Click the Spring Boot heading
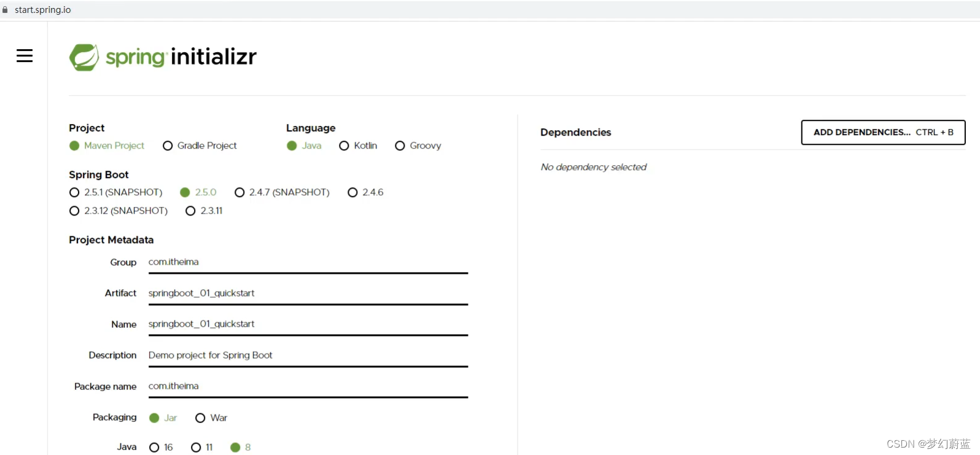The width and height of the screenshot is (980, 455). click(99, 174)
